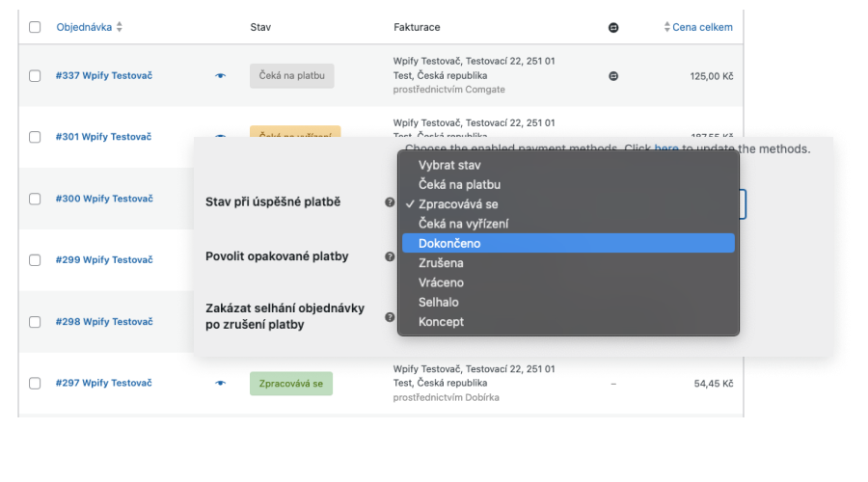The image size is (868, 482).
Task: Click the round icon in the table header
Action: 613,28
